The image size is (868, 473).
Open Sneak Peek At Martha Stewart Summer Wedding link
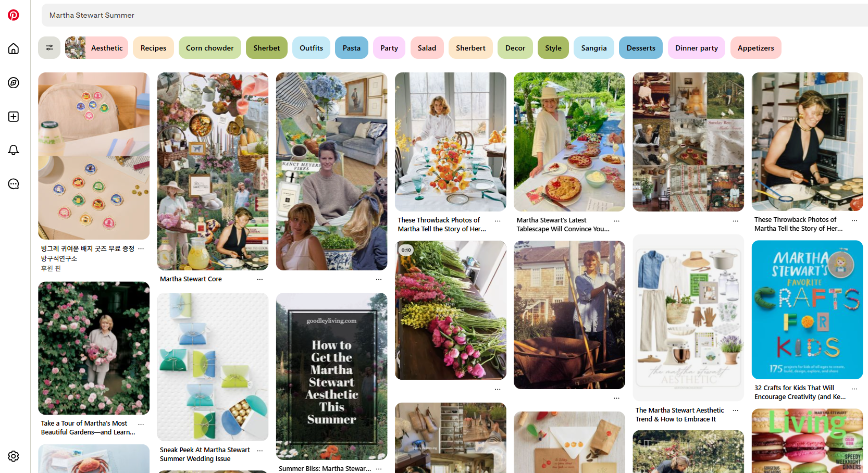(205, 454)
